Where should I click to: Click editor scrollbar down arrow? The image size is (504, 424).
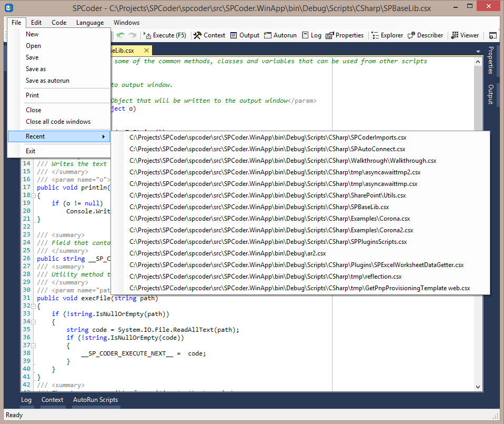(x=478, y=387)
